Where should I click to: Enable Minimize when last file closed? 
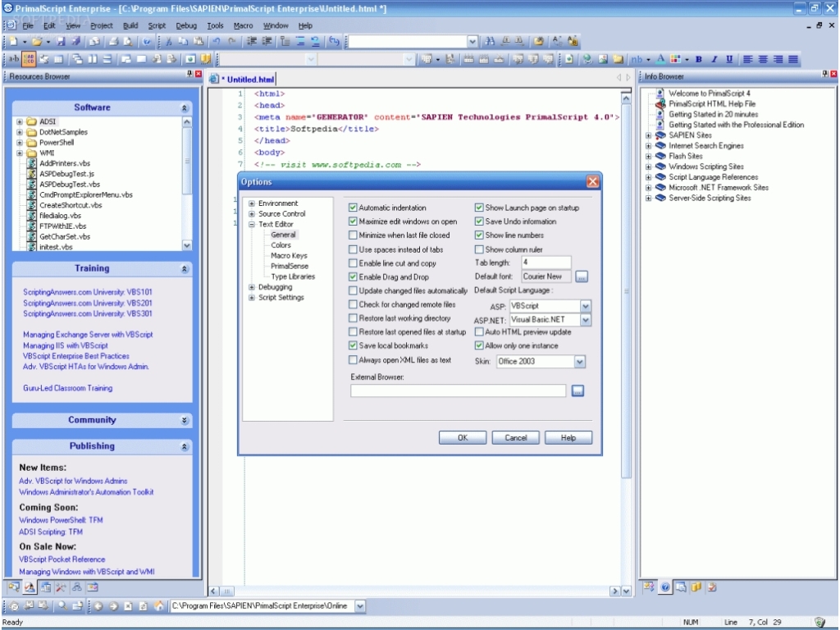(x=353, y=235)
